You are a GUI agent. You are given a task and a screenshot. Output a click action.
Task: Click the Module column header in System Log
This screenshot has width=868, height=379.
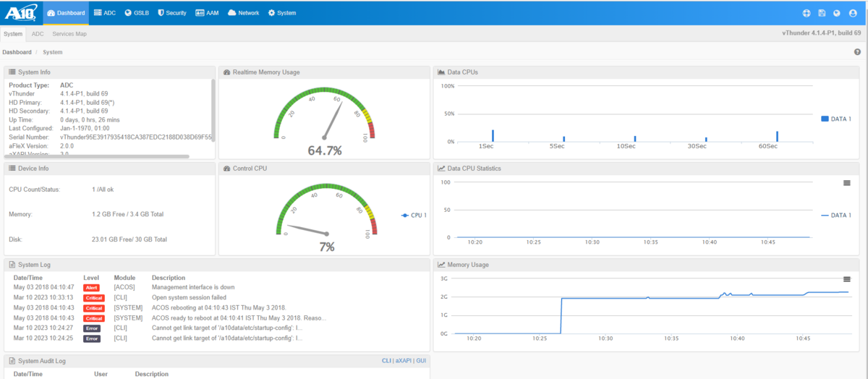124,278
